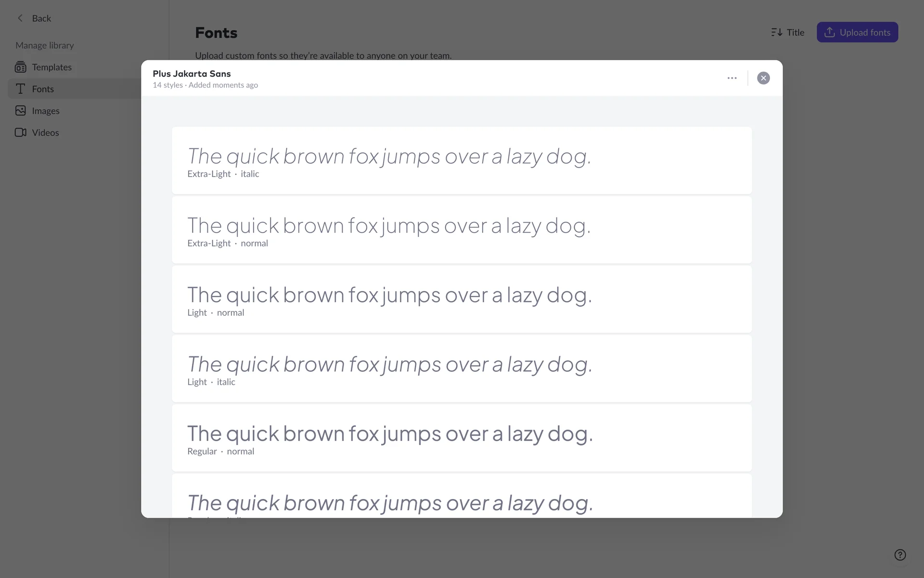
Task: Open the three-dot more options menu
Action: pyautogui.click(x=732, y=78)
